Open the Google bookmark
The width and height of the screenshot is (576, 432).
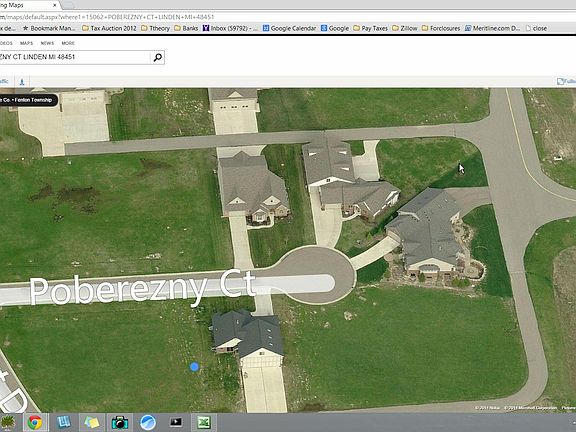tap(335, 28)
